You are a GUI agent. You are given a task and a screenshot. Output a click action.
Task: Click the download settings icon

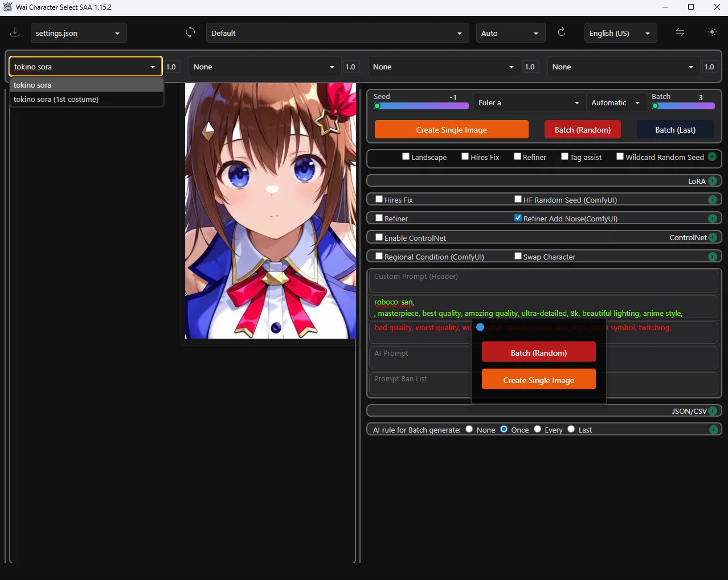[15, 32]
